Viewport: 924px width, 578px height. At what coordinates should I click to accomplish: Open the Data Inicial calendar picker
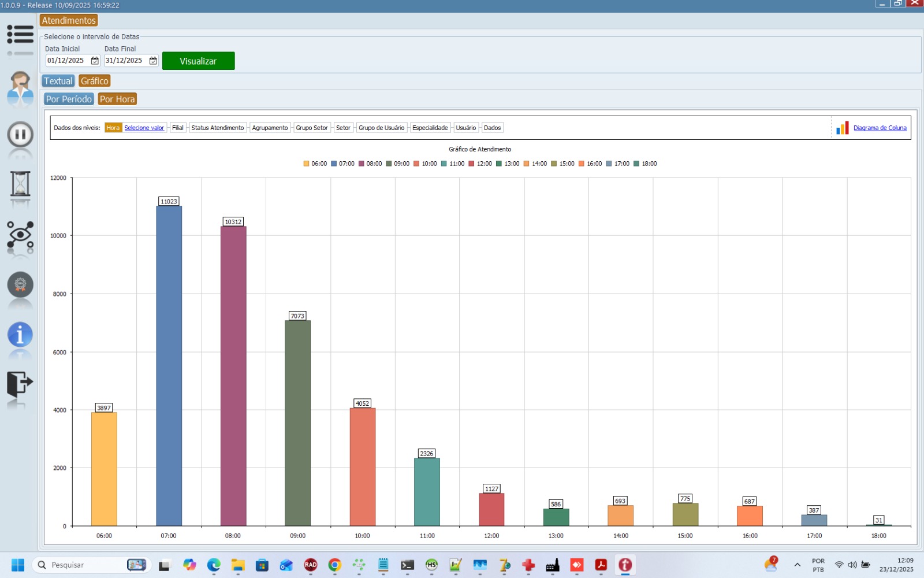coord(95,61)
